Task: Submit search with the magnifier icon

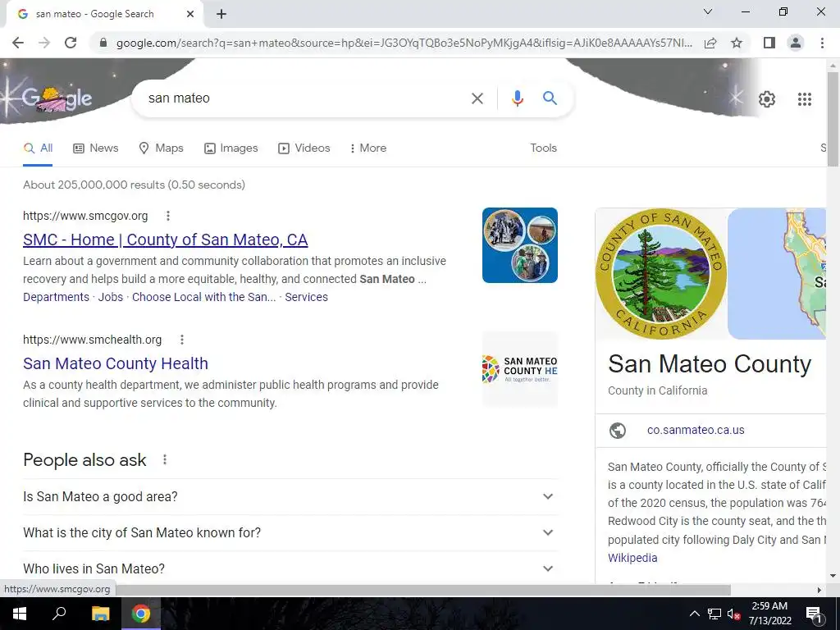Action: point(550,98)
